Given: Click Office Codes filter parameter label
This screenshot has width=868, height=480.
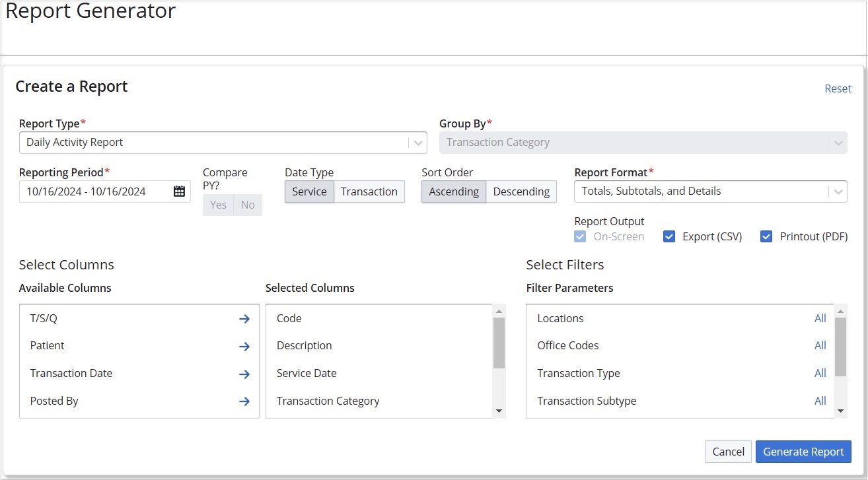Looking at the screenshot, I should (x=567, y=345).
